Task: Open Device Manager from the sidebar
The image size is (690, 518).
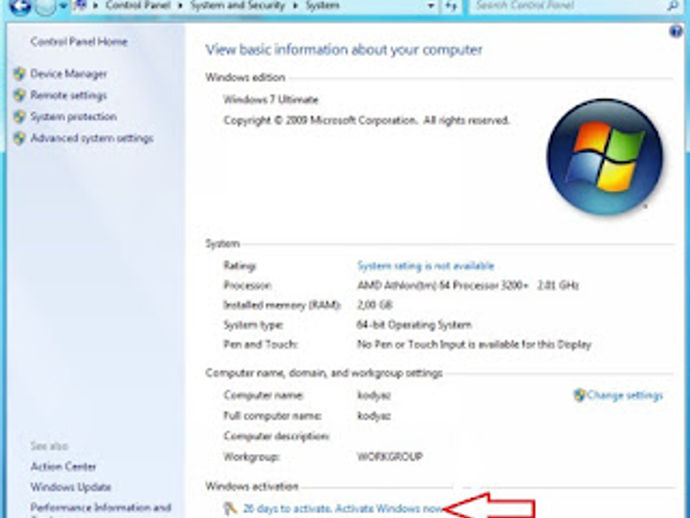Action: [69, 74]
